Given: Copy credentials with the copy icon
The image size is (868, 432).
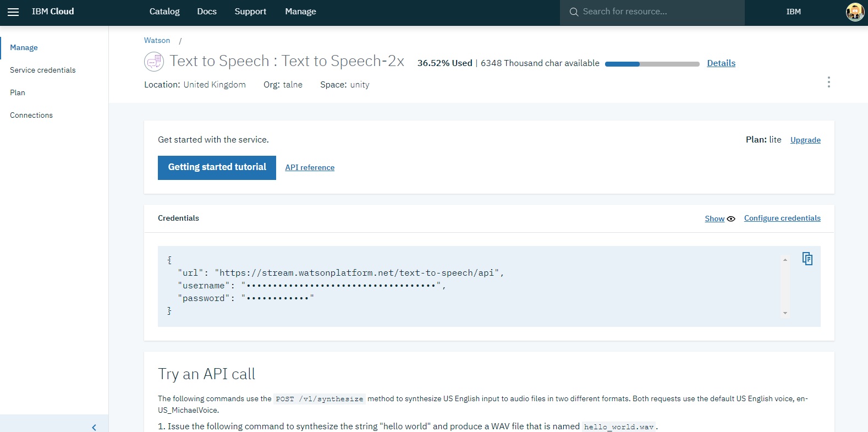Looking at the screenshot, I should 807,259.
